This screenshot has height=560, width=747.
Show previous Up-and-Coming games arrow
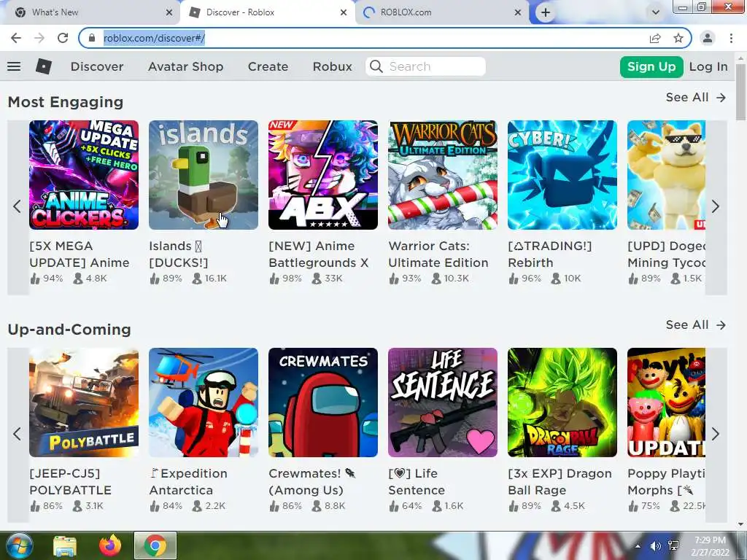pyautogui.click(x=18, y=434)
